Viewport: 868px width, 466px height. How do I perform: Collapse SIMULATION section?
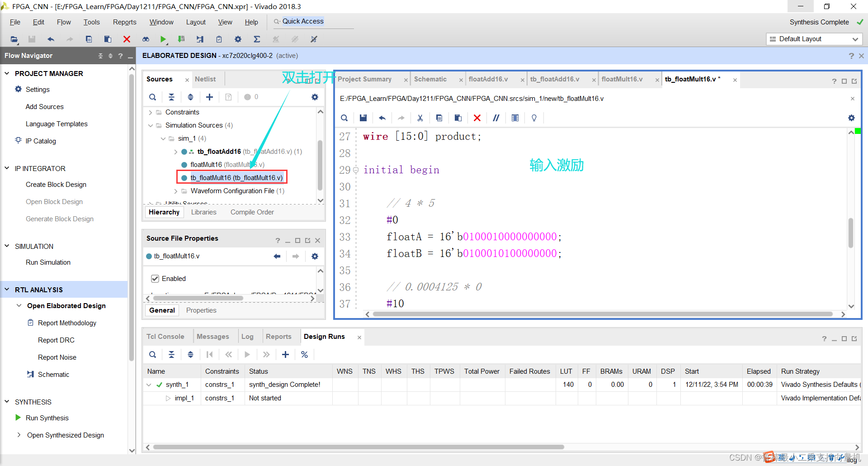[x=7, y=246]
